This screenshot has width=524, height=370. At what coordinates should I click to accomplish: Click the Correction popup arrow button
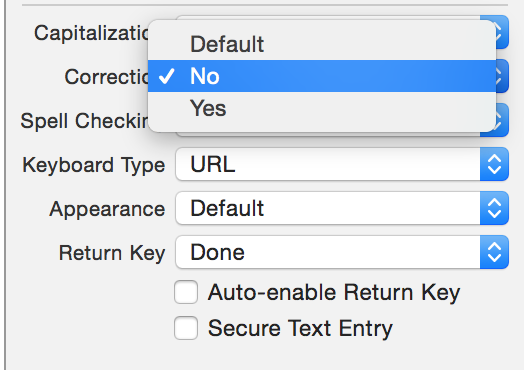tap(502, 76)
